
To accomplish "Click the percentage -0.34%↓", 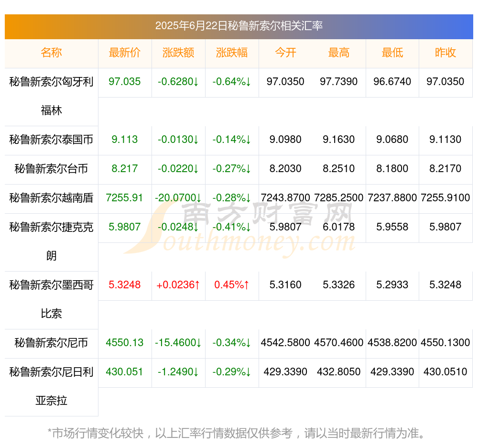I will pos(232,343).
